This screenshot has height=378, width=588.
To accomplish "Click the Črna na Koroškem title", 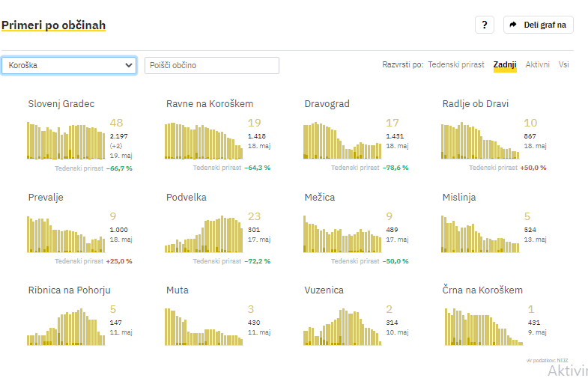I will click(482, 290).
